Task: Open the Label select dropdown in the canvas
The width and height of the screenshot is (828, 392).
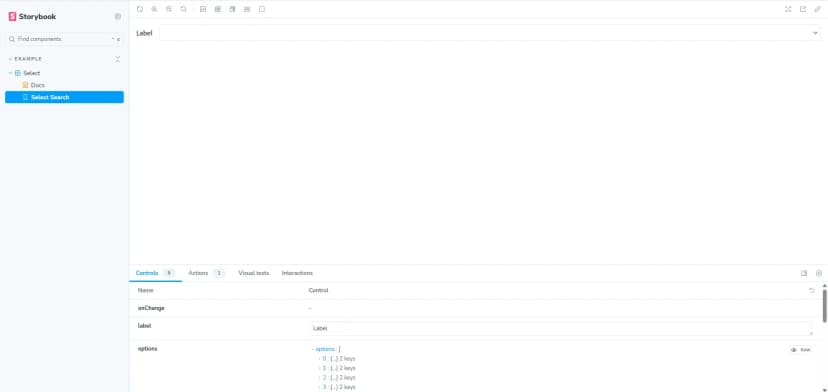Action: pos(490,33)
